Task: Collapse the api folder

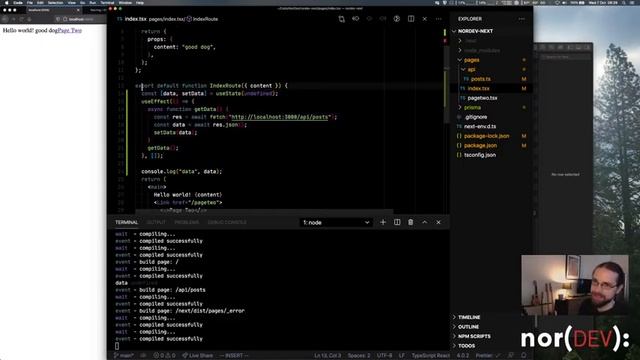Action: [x=471, y=69]
